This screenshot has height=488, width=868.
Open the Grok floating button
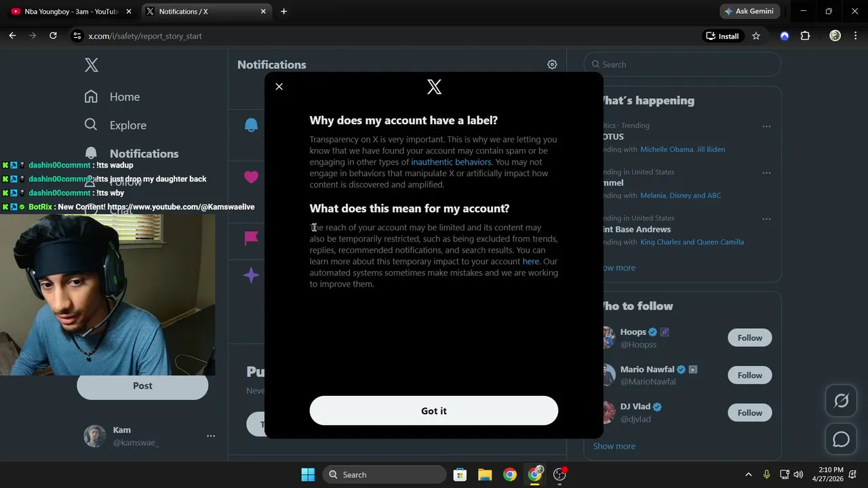[x=841, y=401]
